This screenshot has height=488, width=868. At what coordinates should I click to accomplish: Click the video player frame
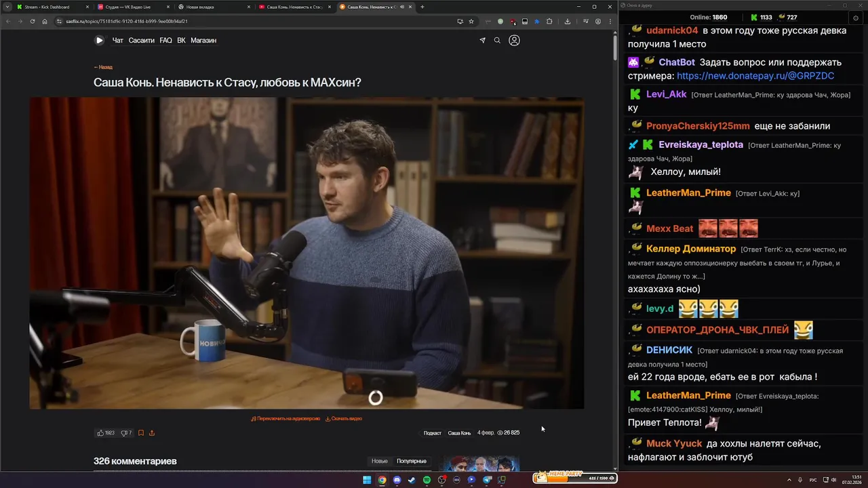[307, 253]
